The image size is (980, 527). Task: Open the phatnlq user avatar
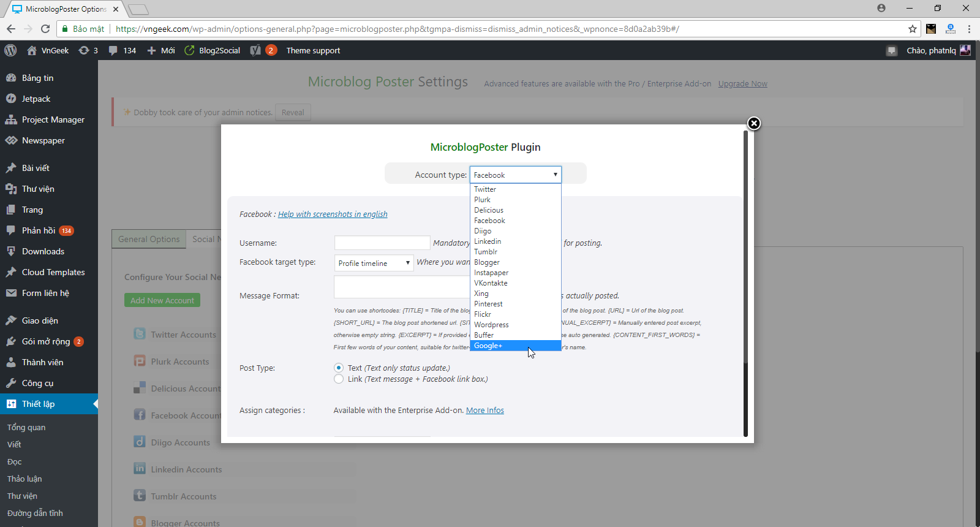(965, 50)
